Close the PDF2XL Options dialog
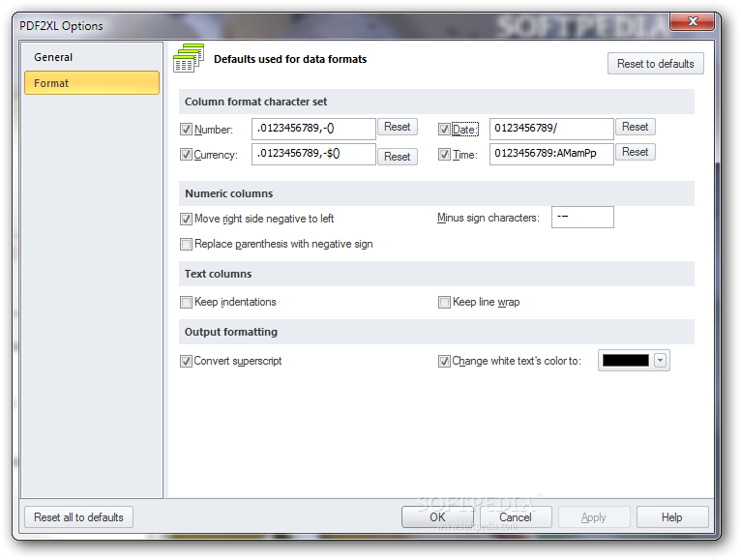 tap(692, 21)
